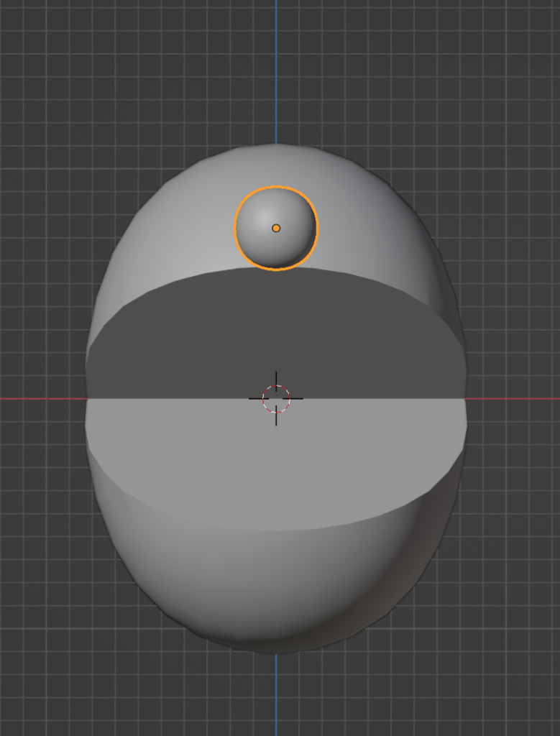Click the 3D cursor crosshair at center
The width and height of the screenshot is (560, 736).
(x=276, y=398)
